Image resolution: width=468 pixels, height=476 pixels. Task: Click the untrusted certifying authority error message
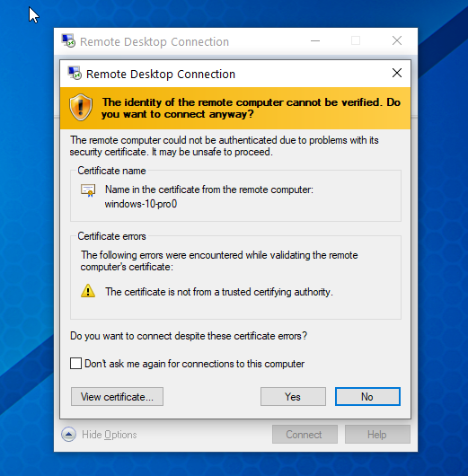219,292
